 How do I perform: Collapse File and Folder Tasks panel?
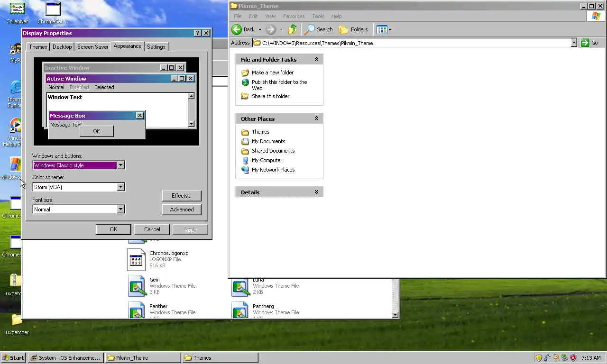(x=316, y=59)
